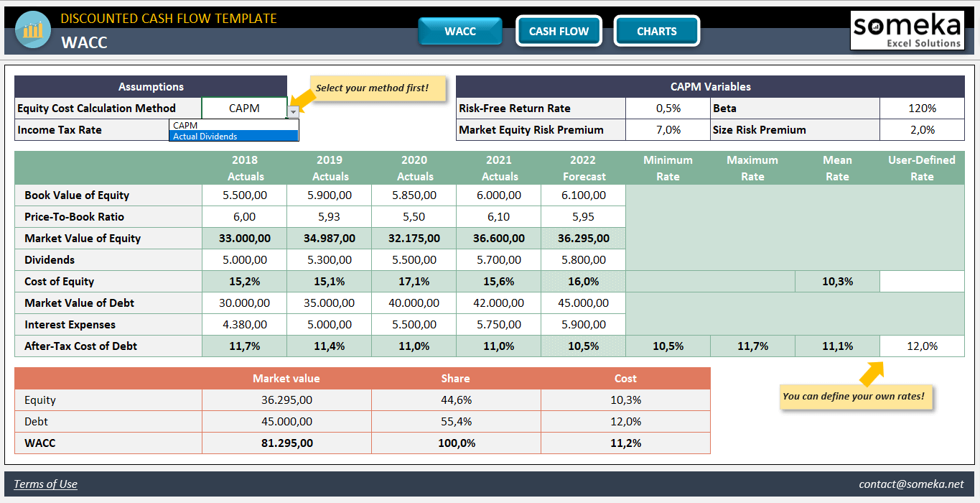Screen dimensions: 980x503
Task: Switch to the WACC sheet button
Action: tap(459, 31)
